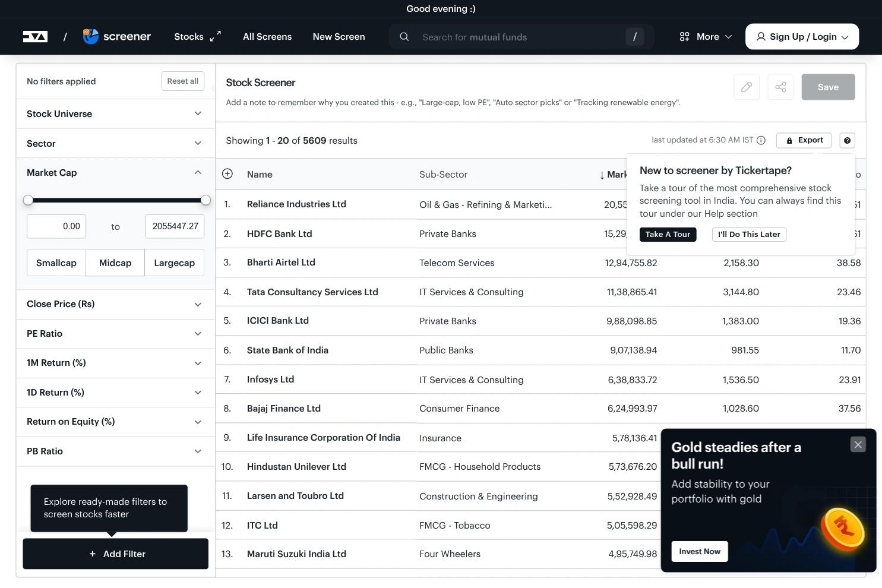Click the Reset all filters button
882x588 pixels.
click(183, 81)
